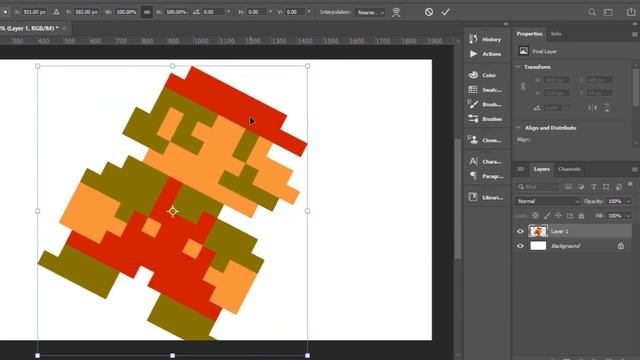Click the Pixel Layer icon in Properties
Viewport: 640px width, 360px height.
point(523,51)
